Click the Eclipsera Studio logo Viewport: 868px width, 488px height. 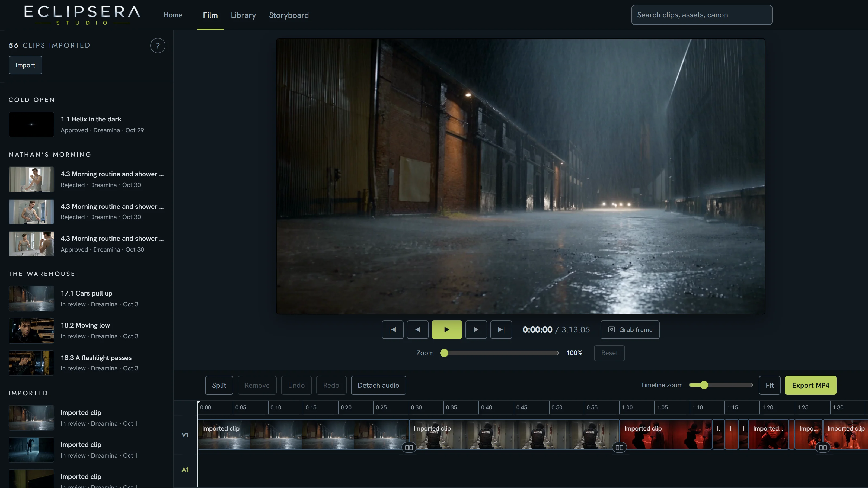coord(82,15)
